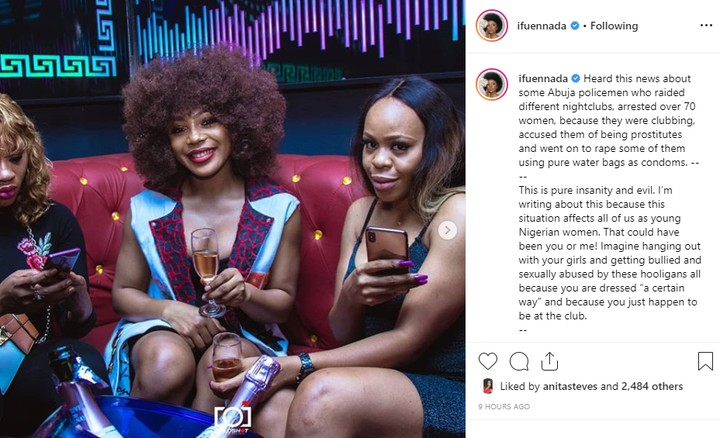Open comments via the speech bubble icon
The width and height of the screenshot is (720, 438).
coord(519,361)
